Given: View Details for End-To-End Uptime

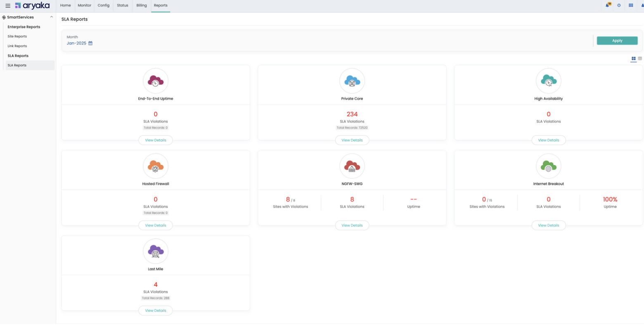Looking at the screenshot, I should tap(156, 140).
